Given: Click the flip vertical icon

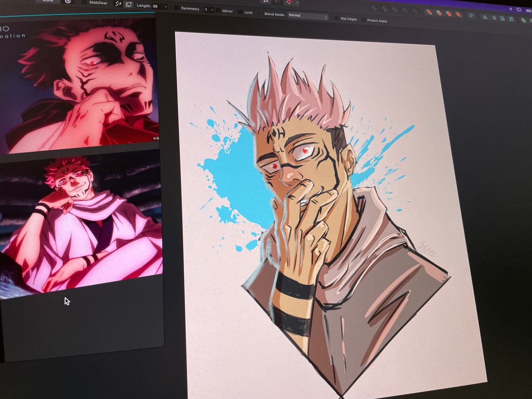Looking at the screenshot, I should 493,18.
